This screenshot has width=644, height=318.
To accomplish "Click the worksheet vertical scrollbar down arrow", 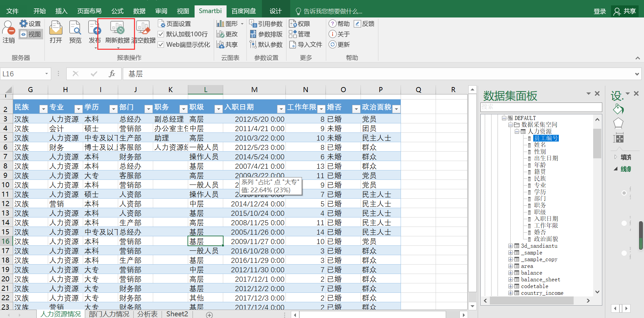I will (472, 306).
